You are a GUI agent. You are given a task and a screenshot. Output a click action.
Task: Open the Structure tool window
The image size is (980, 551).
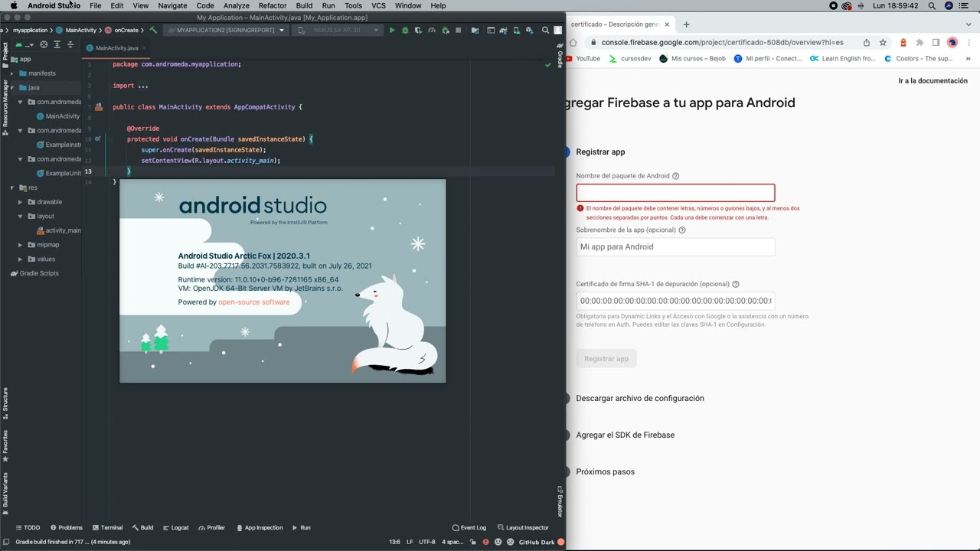(5, 403)
